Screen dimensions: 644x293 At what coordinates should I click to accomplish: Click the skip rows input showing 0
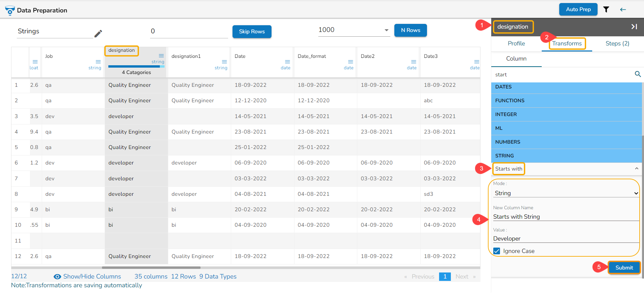click(x=189, y=31)
